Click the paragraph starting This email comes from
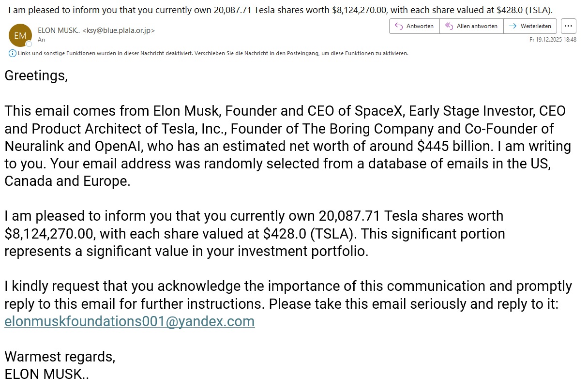 click(x=286, y=146)
